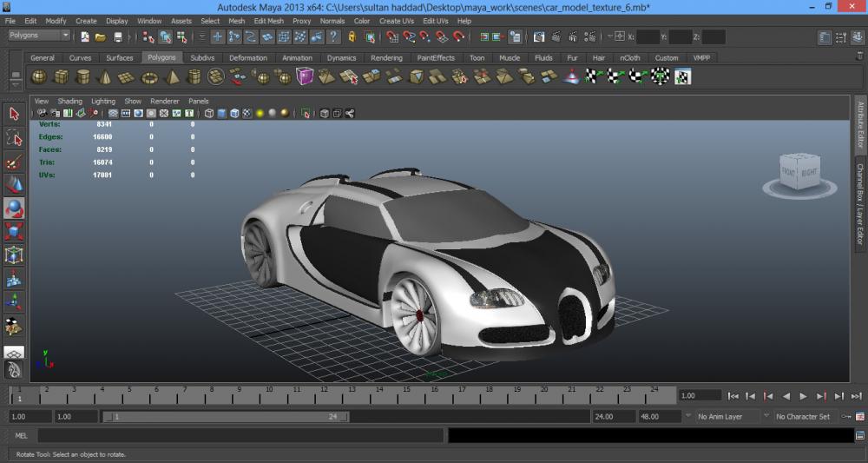Click the MEL command input field

point(240,435)
